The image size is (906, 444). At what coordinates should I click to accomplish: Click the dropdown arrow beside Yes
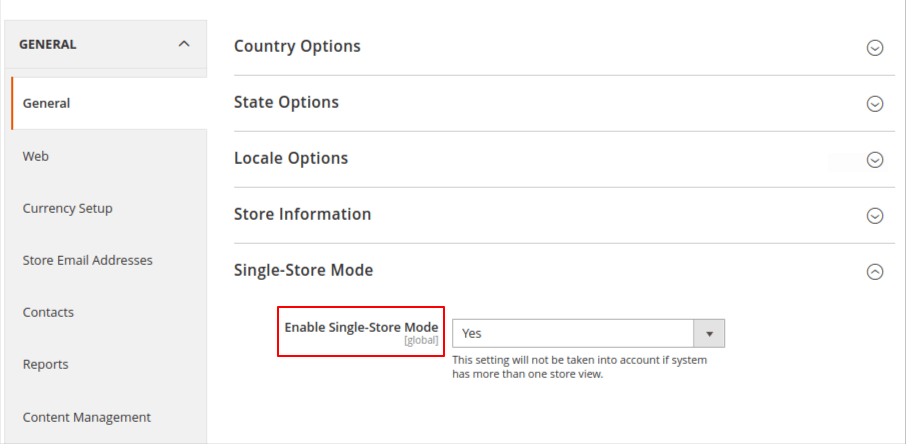[x=709, y=333]
